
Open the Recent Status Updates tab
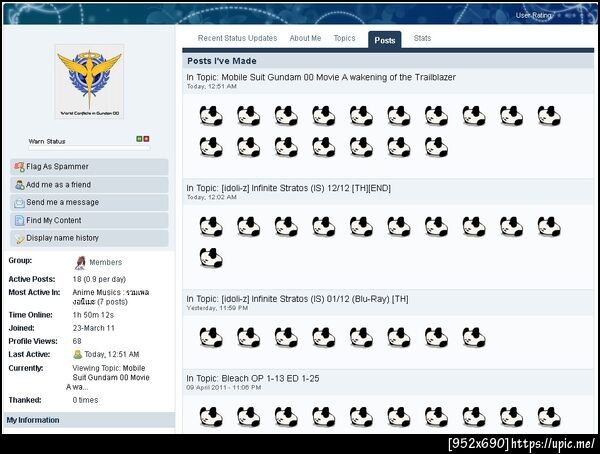(237, 38)
